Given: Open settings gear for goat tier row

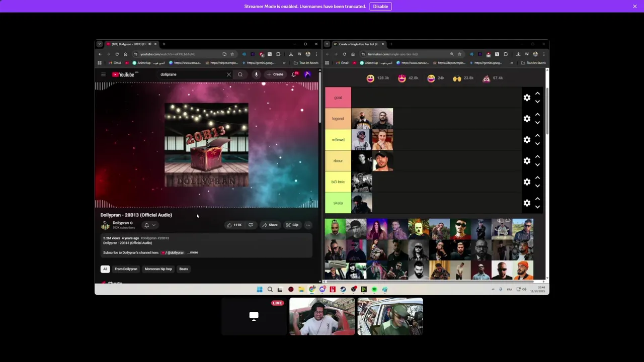Looking at the screenshot, I should pos(527,98).
